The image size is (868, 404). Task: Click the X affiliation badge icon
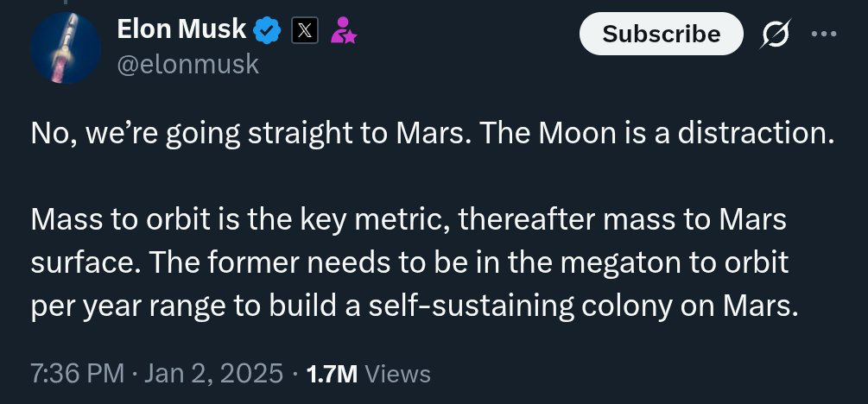click(305, 32)
